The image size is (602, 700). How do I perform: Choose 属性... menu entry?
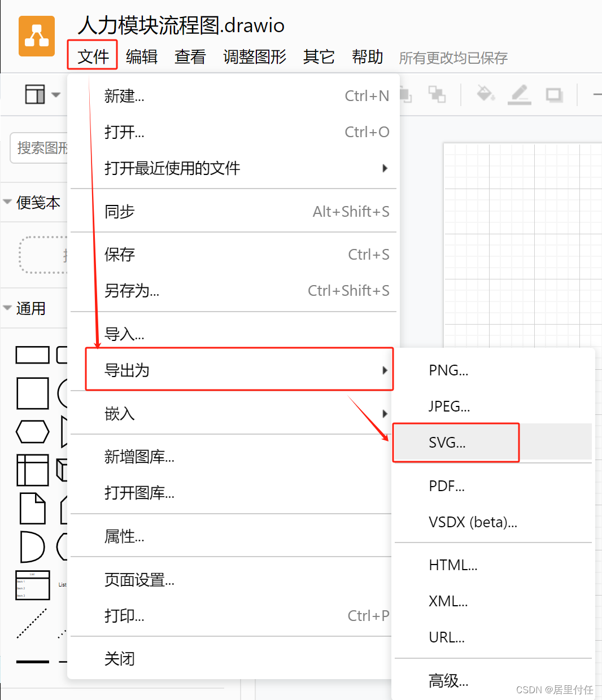coord(231,536)
